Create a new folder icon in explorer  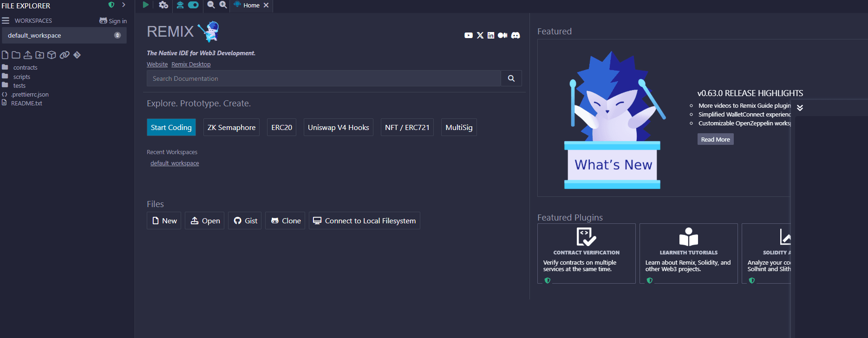pos(16,55)
